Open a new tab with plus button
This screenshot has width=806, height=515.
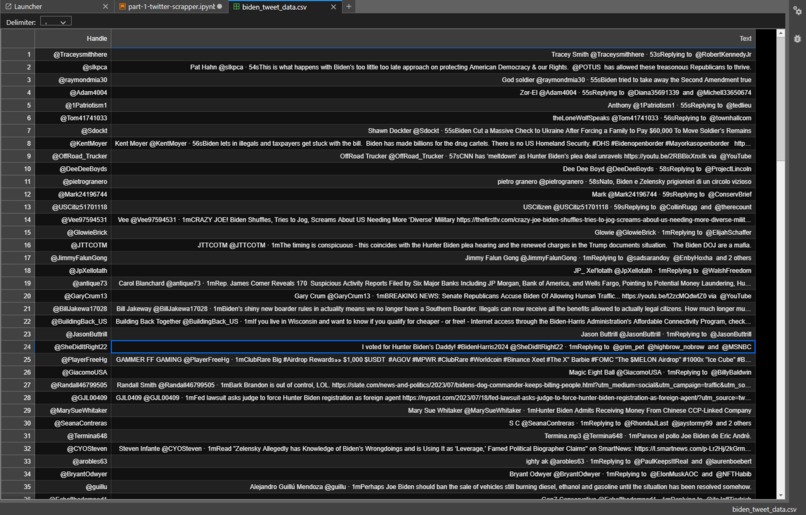pyautogui.click(x=349, y=7)
